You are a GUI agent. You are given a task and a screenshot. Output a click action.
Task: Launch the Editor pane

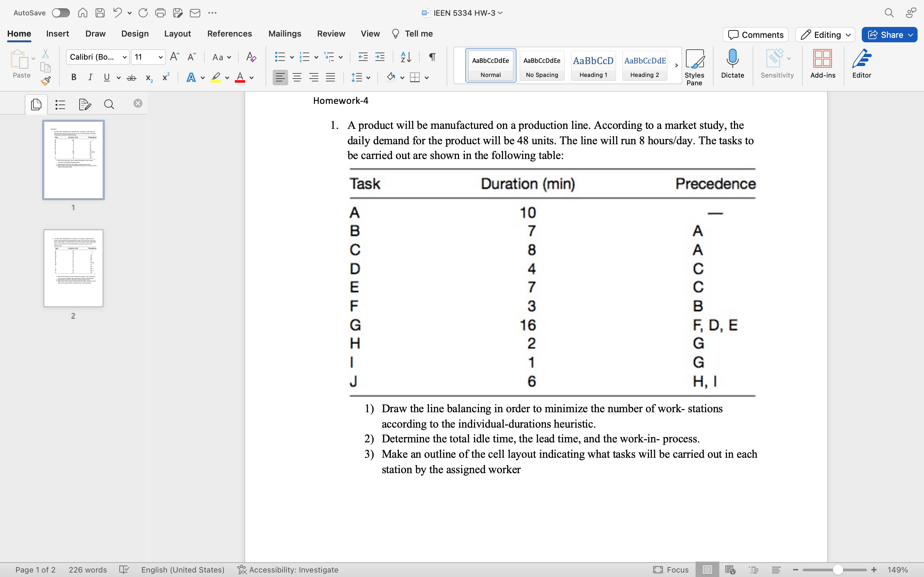coord(862,65)
